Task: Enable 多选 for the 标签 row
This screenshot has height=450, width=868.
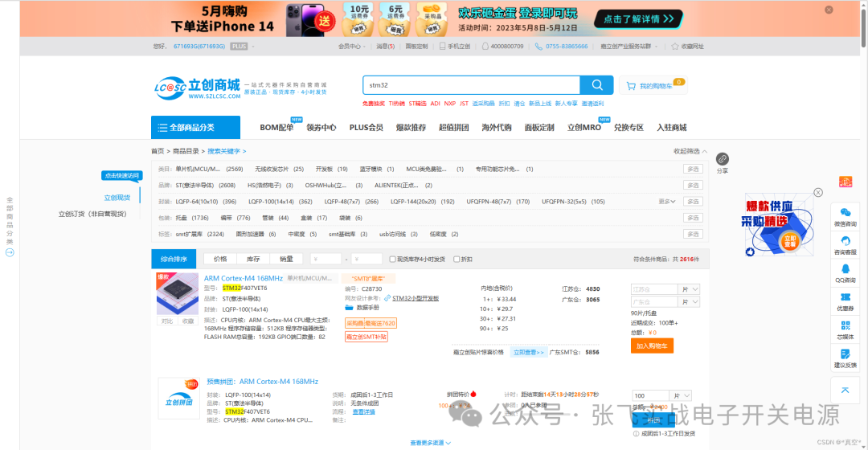Action: (x=693, y=234)
